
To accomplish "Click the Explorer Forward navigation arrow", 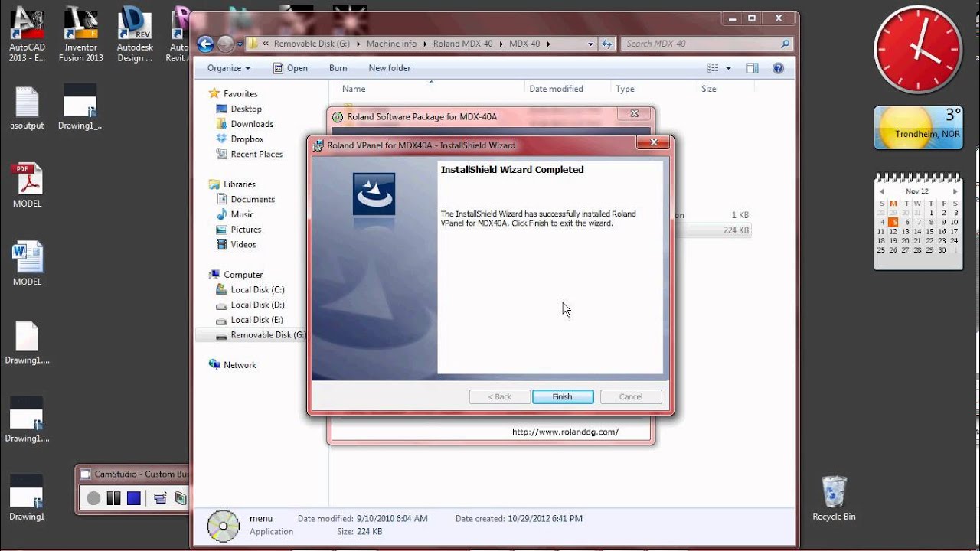I will (x=225, y=44).
